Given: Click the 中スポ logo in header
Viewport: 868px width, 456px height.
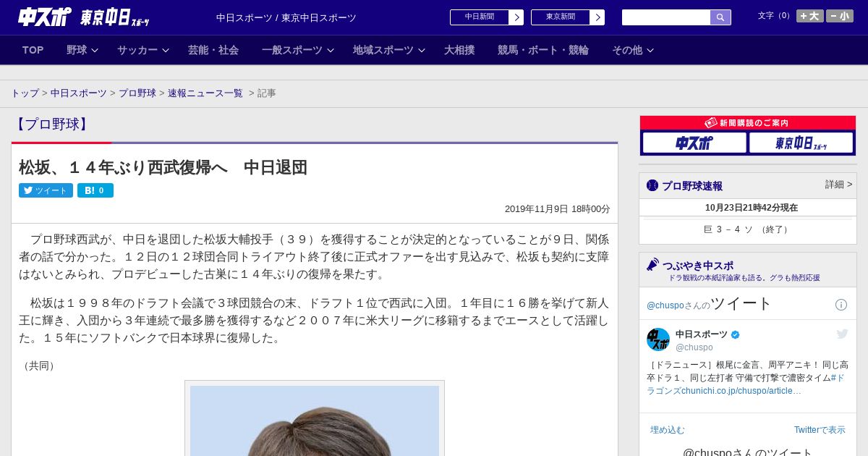Looking at the screenshot, I should tap(45, 17).
